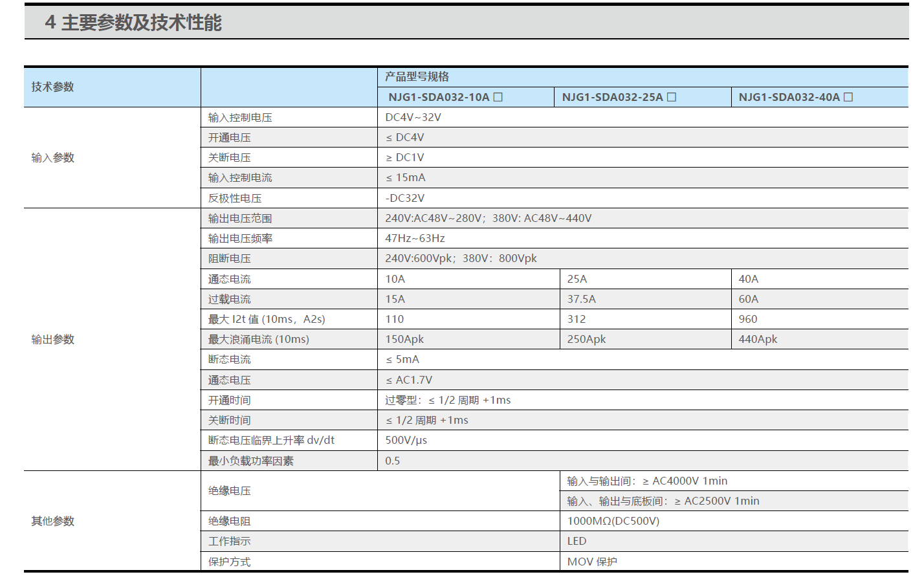The height and width of the screenshot is (581, 924).
Task: Click the checkbox square after NJG1-SDA032-10A
Action: [x=498, y=97]
